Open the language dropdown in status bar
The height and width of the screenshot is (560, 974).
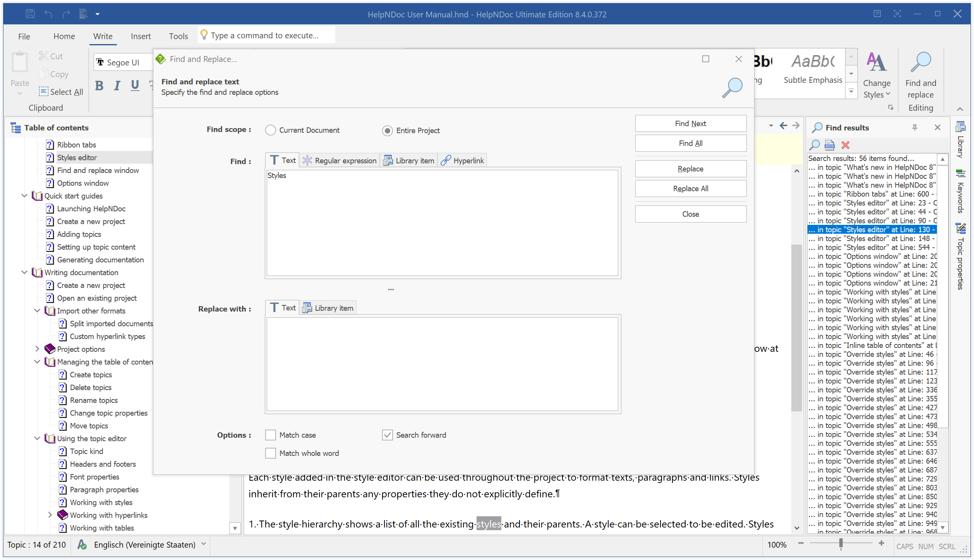tap(204, 544)
